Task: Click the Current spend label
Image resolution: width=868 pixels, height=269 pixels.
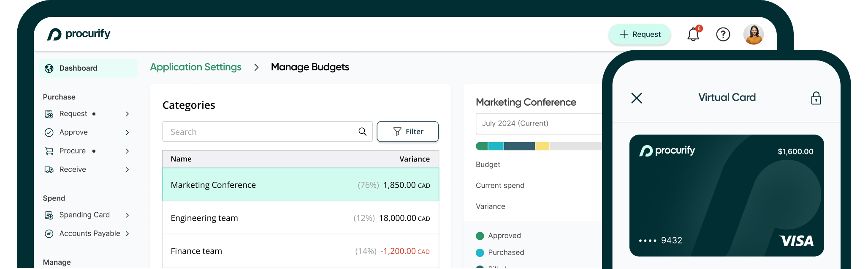Action: (500, 185)
